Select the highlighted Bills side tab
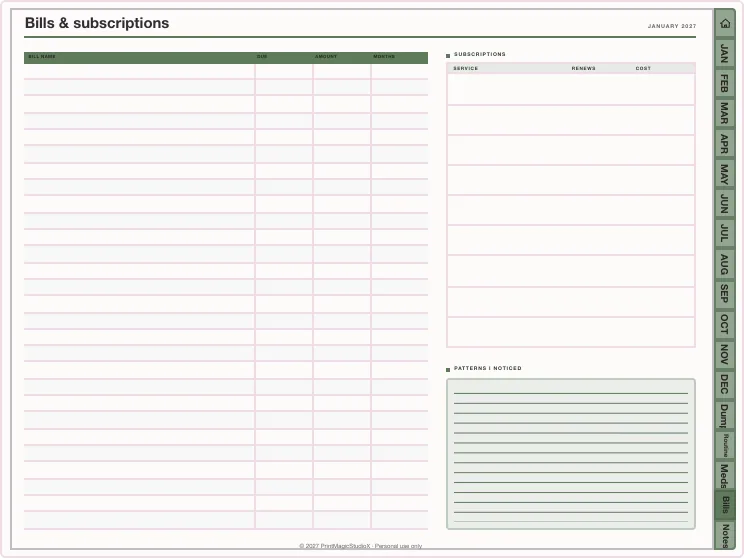Screen dimensions: 744x558 tap(725, 505)
